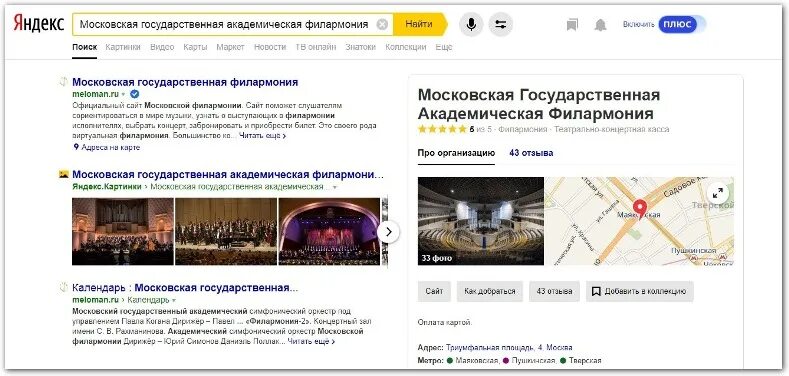Image resolution: width=789 pixels, height=376 pixels.
Task: Expand arrow after Яндекс.Картинки breadcrumb
Action: pyautogui.click(x=335, y=187)
